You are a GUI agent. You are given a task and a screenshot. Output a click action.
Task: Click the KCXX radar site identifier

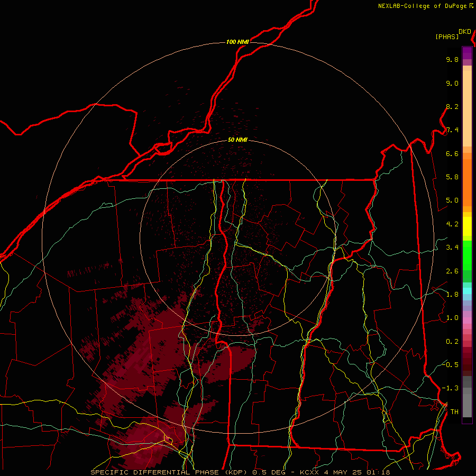point(309,472)
